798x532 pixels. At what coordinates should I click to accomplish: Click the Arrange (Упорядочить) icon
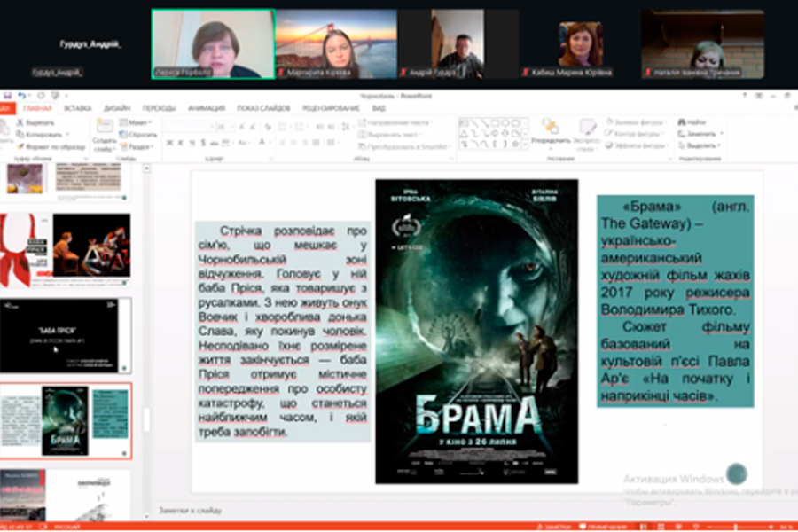pyautogui.click(x=551, y=127)
